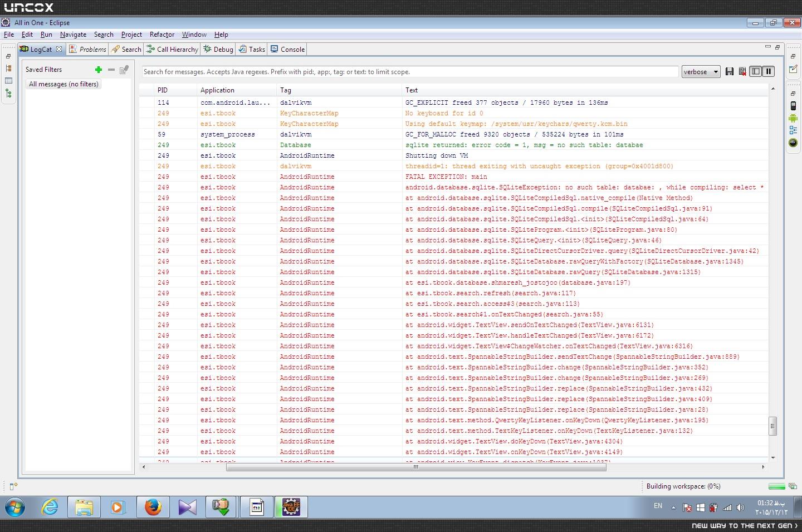Delete the selected logcat filter

click(111, 70)
